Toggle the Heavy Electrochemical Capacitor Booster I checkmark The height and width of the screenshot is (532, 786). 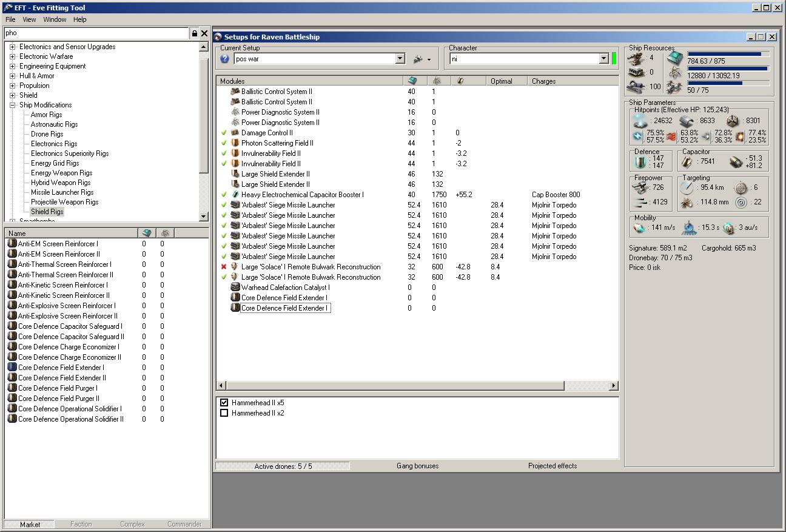point(224,195)
